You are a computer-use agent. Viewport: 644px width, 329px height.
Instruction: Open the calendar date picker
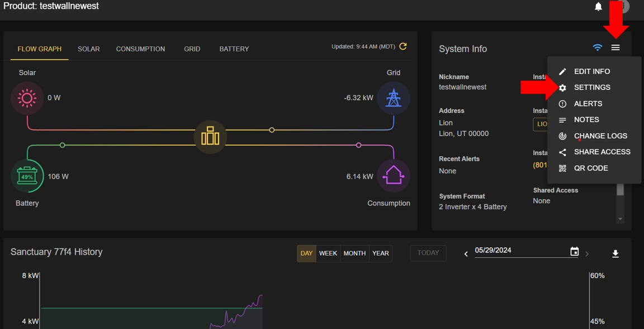coord(574,252)
